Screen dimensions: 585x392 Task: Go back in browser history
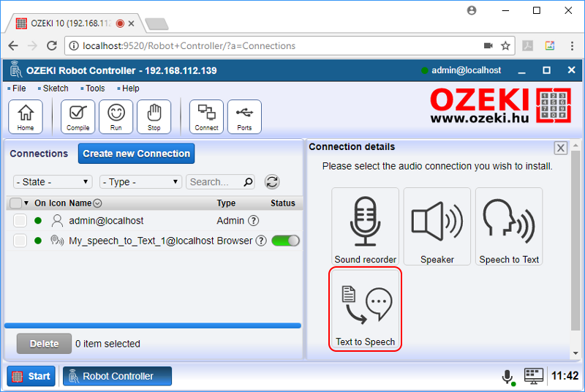pyautogui.click(x=13, y=45)
